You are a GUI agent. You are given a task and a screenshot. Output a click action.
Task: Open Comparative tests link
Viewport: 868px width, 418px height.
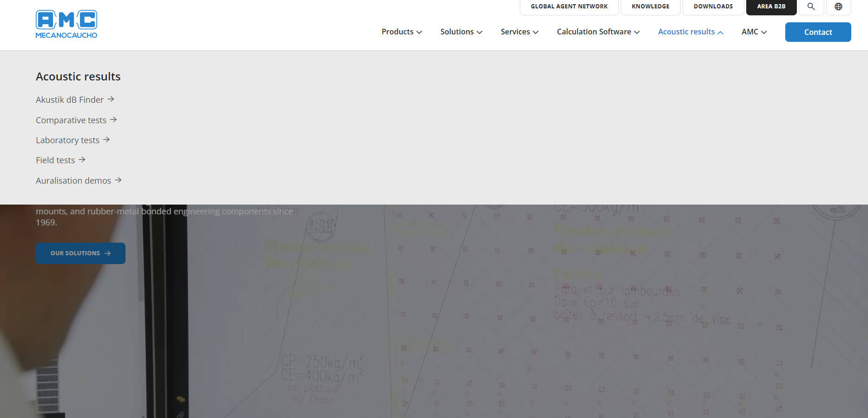[x=71, y=120]
